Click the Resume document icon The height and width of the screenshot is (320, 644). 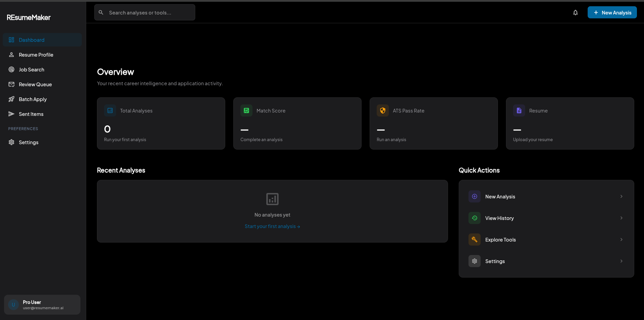tap(519, 110)
